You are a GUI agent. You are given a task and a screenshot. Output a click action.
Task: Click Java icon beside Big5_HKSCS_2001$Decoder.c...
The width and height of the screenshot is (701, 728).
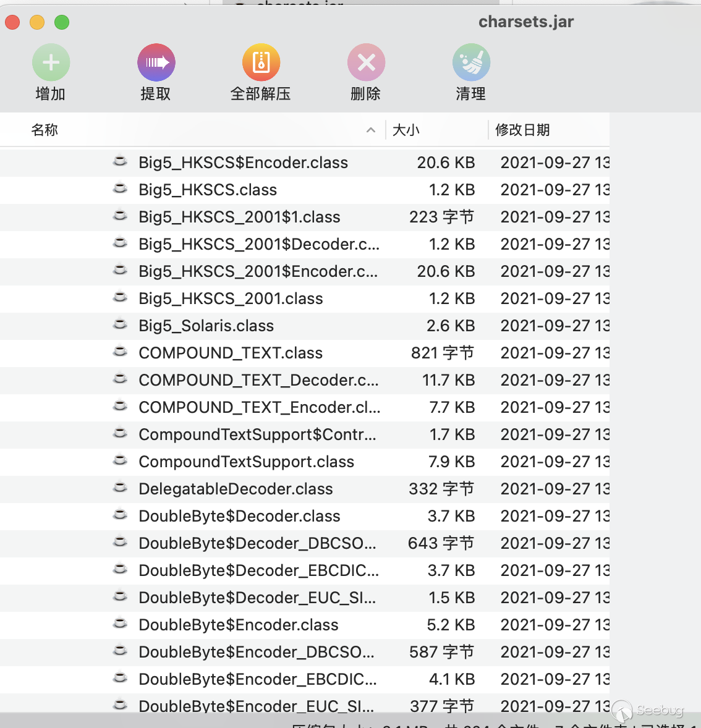(121, 242)
